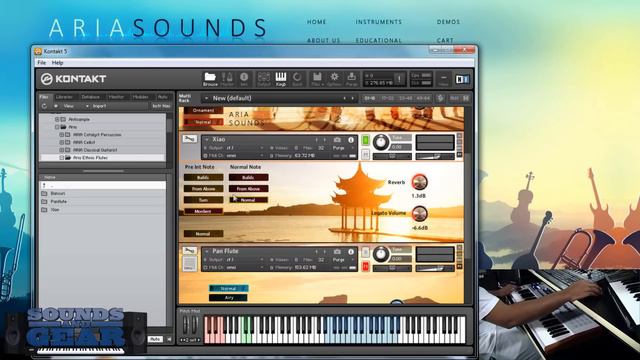
Task: Click the Master editor toolbar icon
Action: point(227,79)
